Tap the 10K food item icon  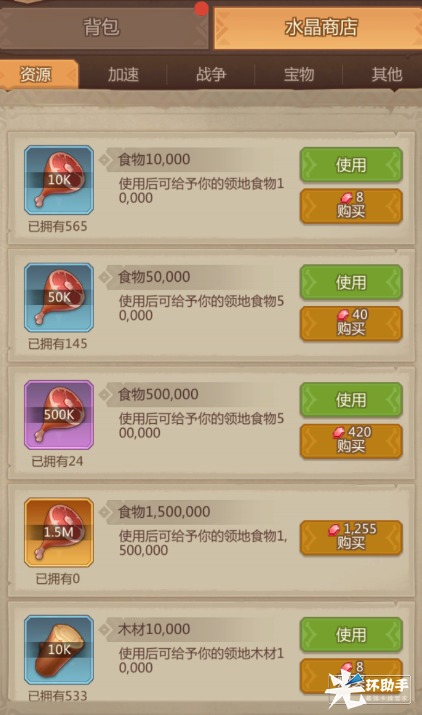point(59,180)
